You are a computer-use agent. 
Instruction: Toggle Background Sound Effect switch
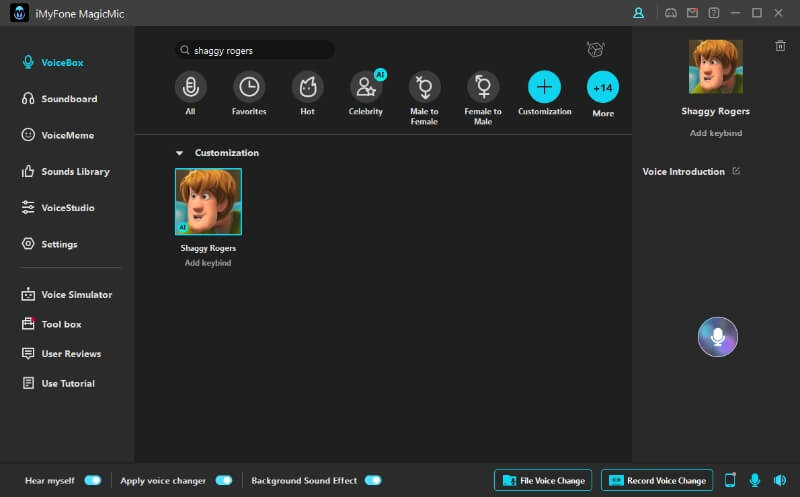(x=373, y=480)
